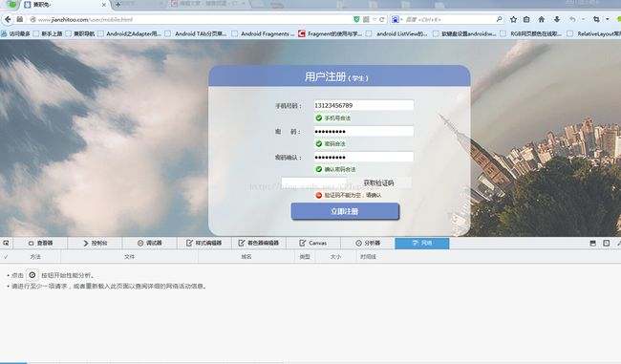621x364 pixels.
Task: Bookmark this page with the star icon
Action: tap(513, 19)
